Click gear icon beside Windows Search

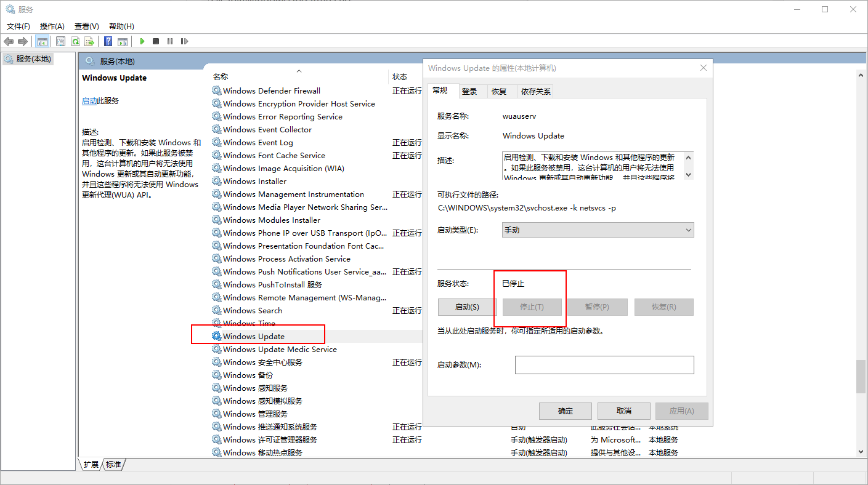tap(217, 310)
